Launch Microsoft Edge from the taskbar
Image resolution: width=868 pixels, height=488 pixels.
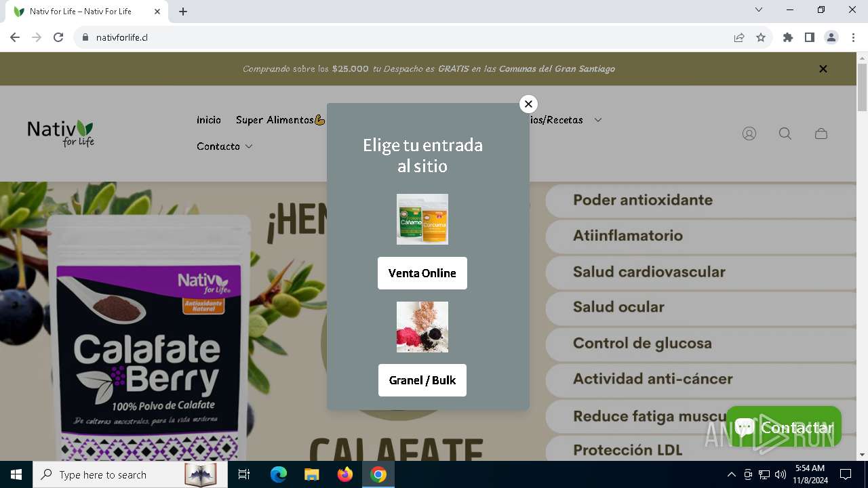pyautogui.click(x=279, y=474)
